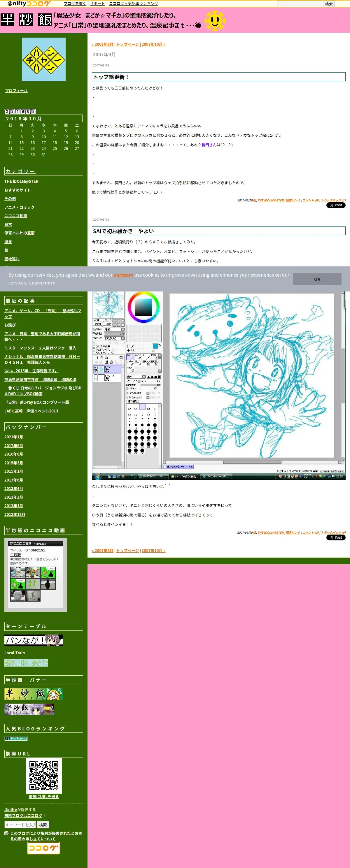This screenshot has width=350, height=868.
Task: Click the @nifty cocolog logo at top
Action: (29, 3)
